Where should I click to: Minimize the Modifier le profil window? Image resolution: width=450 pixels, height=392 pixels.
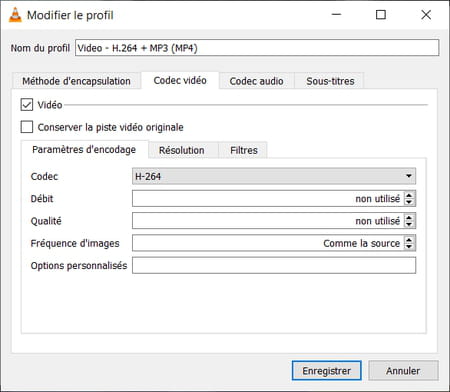(x=336, y=15)
